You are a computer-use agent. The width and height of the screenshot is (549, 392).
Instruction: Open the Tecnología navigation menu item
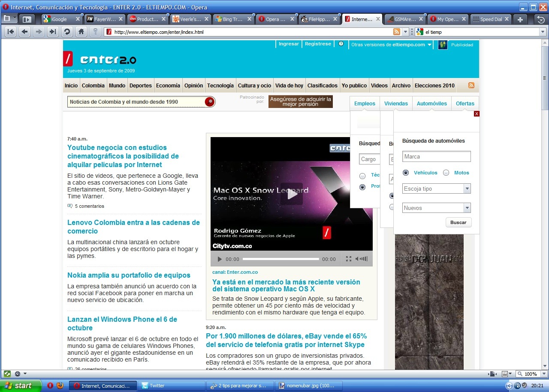pos(220,85)
